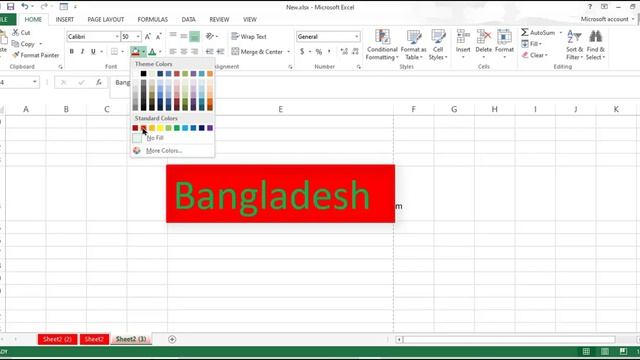640x360 pixels.
Task: Click the Name Box field
Action: pos(16,82)
